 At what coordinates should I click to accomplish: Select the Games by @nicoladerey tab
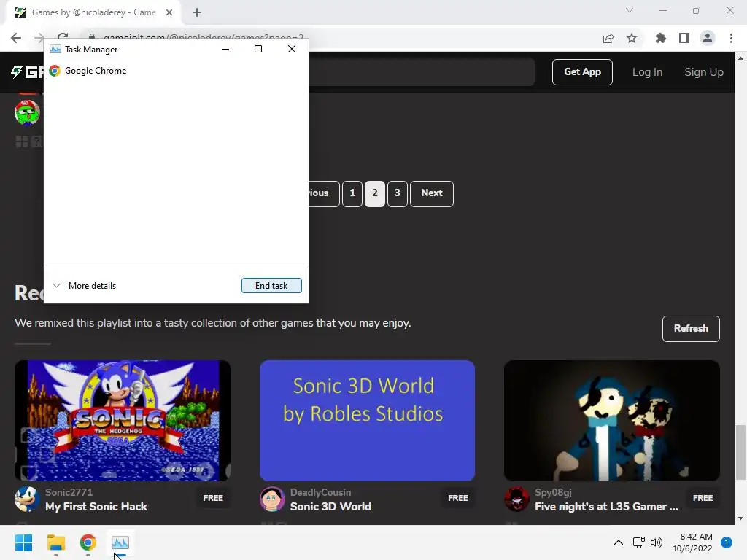click(x=93, y=12)
